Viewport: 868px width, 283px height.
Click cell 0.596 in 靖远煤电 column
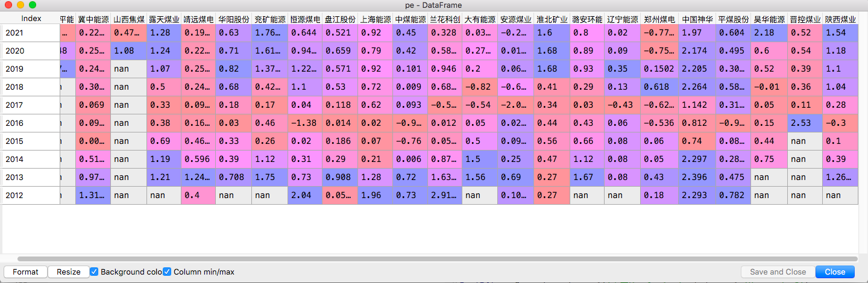point(199,160)
